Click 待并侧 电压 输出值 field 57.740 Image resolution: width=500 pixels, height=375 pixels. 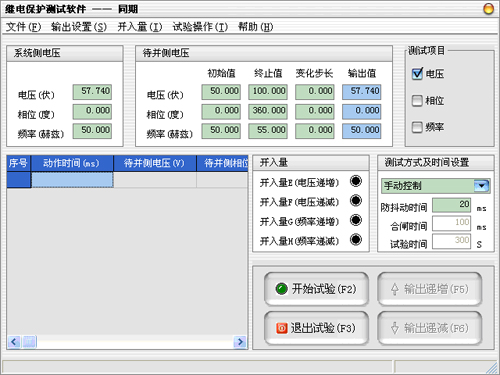click(x=362, y=92)
